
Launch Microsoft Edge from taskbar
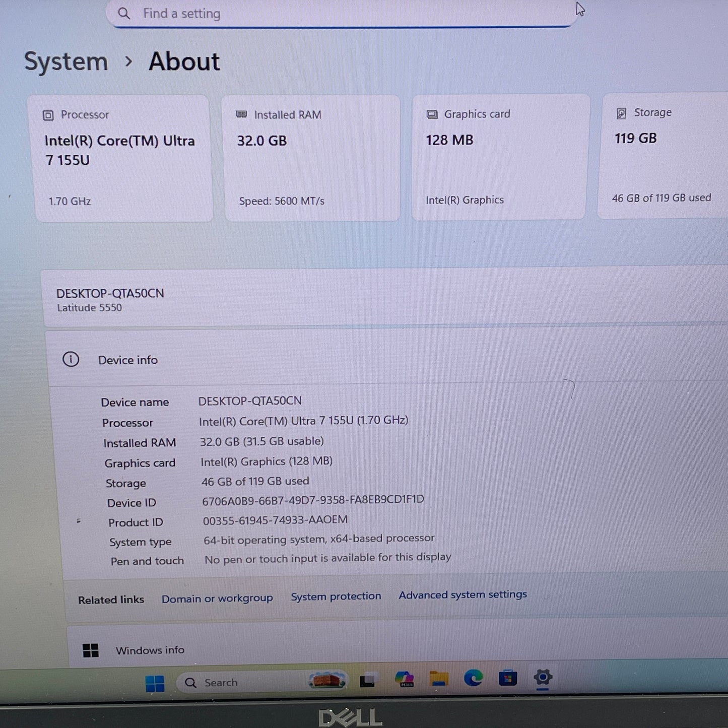(x=473, y=679)
